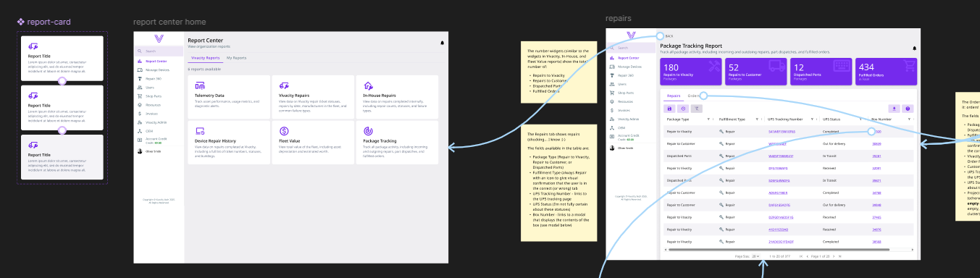Open box number link 39281
Image resolution: width=980 pixels, height=278 pixels.
pos(876,156)
